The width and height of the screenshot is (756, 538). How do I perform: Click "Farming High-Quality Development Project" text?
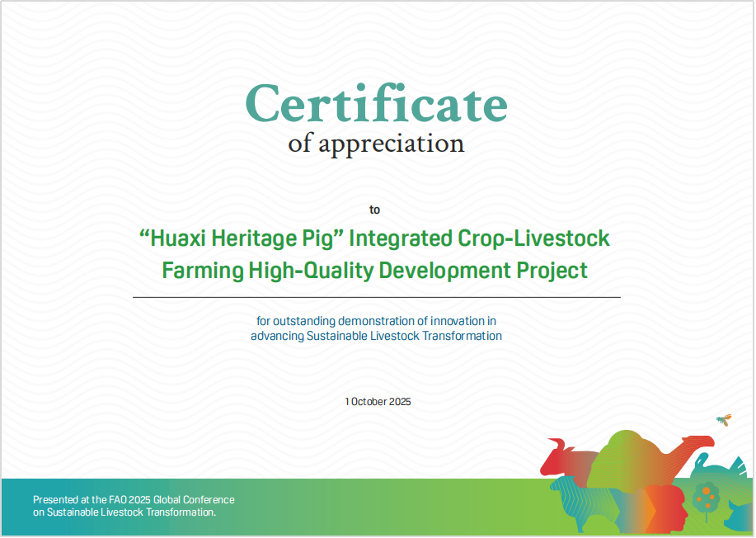click(375, 270)
